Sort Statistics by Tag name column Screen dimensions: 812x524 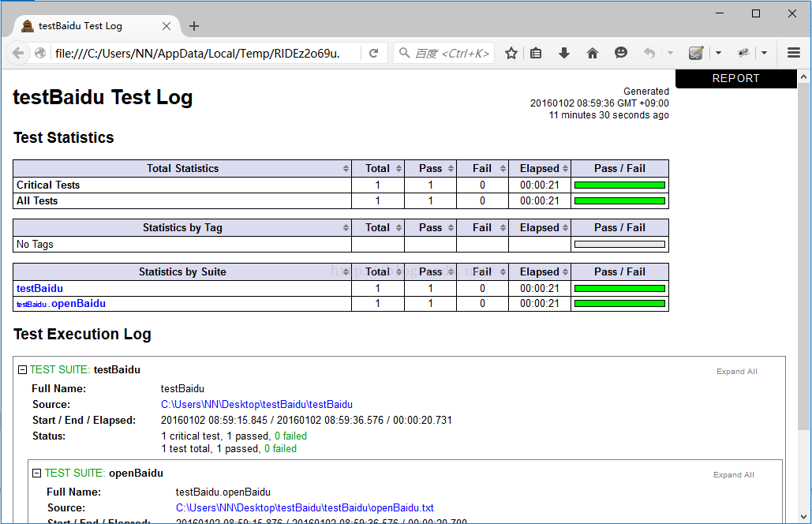[x=182, y=228]
